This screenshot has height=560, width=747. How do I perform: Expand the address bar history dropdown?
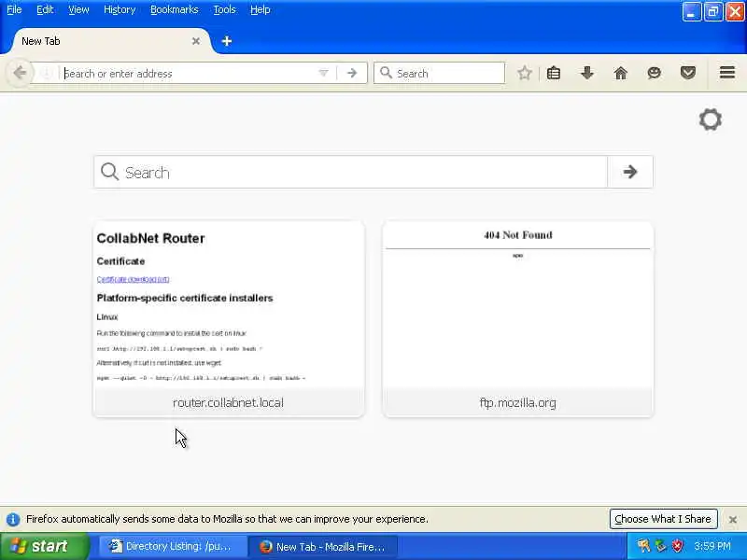pyautogui.click(x=323, y=74)
